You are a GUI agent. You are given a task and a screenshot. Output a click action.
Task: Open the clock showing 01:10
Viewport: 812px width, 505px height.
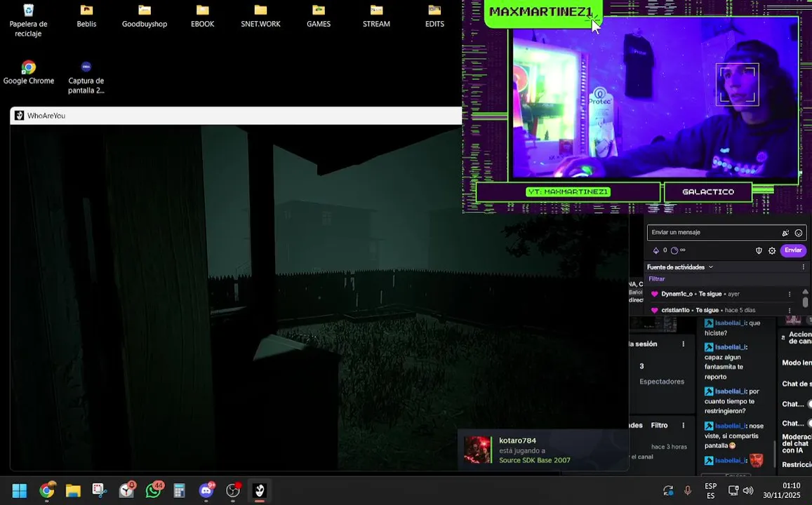781,490
